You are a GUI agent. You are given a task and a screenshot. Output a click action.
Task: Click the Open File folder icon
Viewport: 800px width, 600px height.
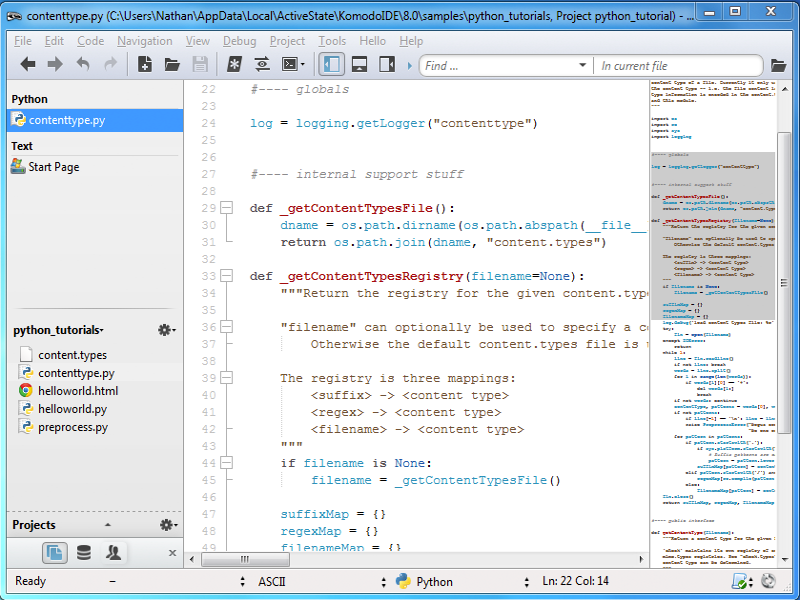tap(172, 65)
